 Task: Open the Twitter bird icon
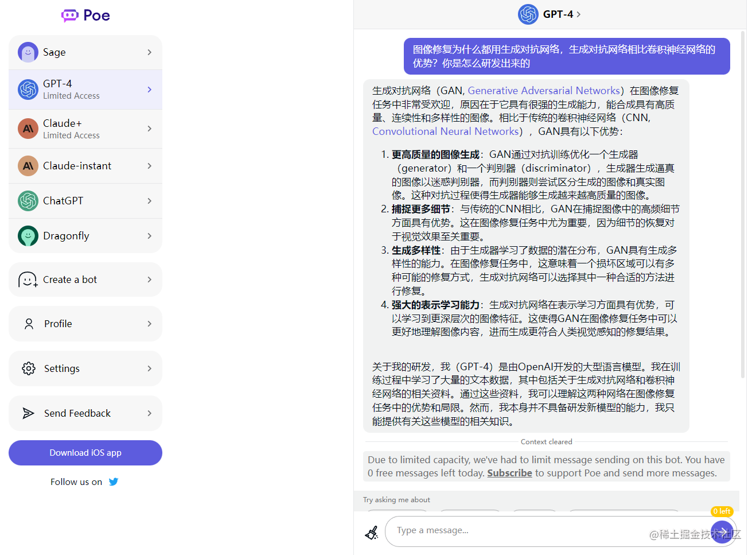(114, 482)
